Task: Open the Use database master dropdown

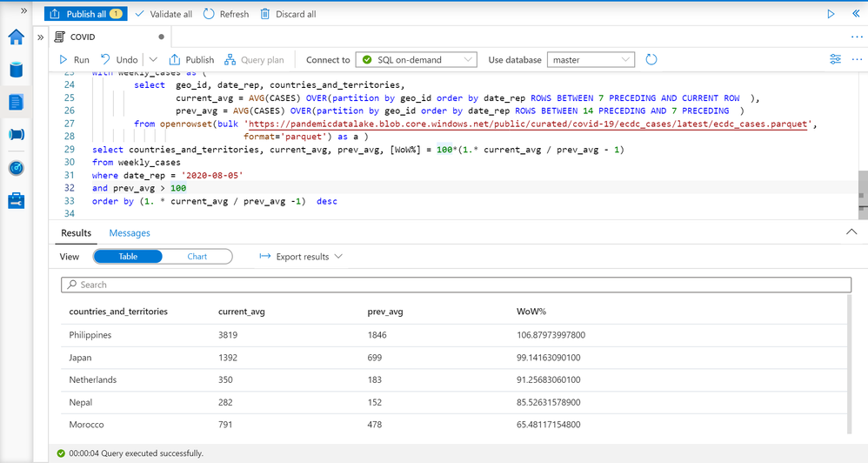Action: coord(591,60)
